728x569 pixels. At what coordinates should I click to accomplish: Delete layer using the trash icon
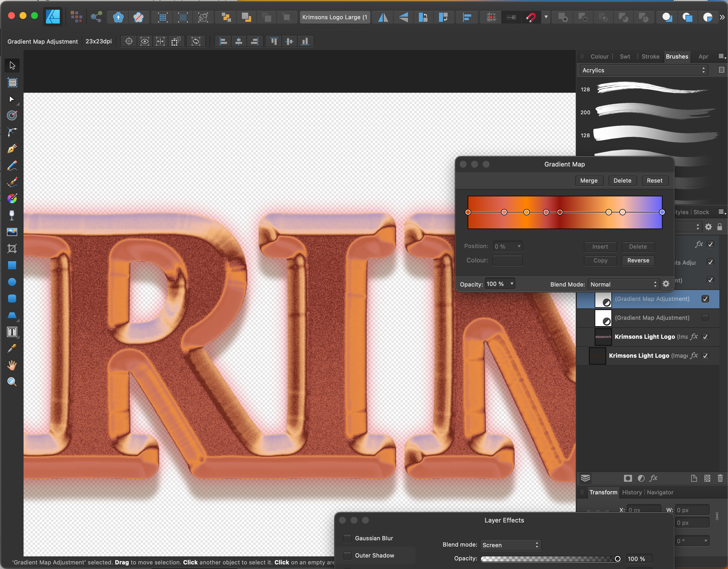point(720,478)
